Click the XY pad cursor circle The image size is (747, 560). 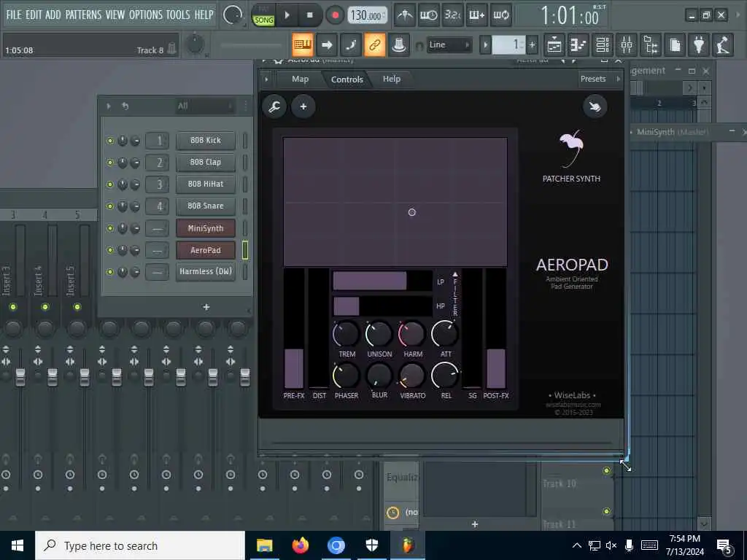pos(412,212)
